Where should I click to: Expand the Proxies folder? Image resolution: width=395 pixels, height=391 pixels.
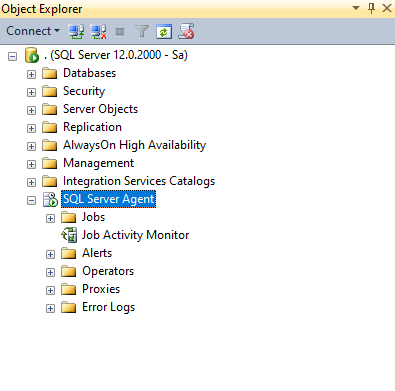(x=50, y=290)
